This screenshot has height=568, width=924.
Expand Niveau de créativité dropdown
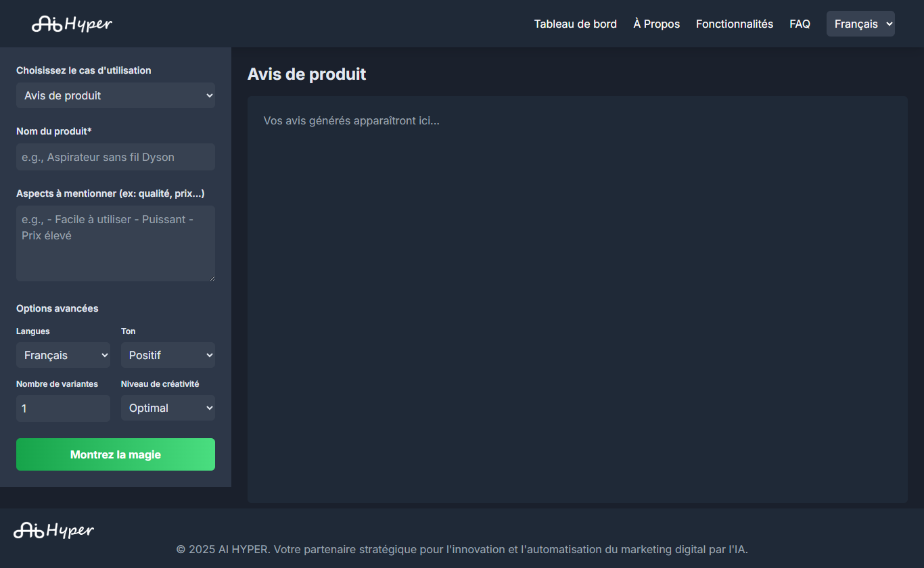168,408
